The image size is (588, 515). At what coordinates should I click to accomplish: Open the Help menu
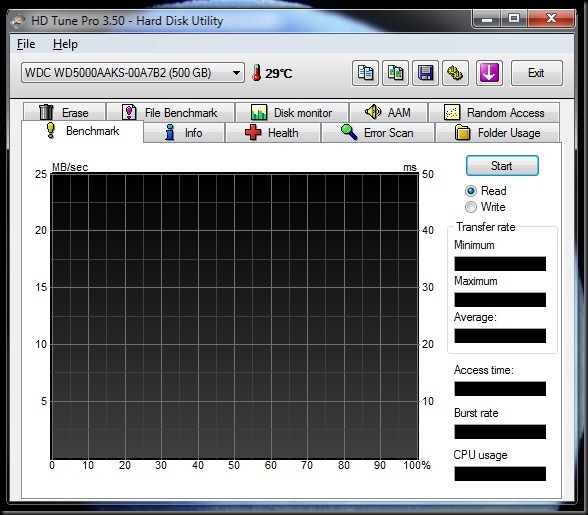(65, 44)
